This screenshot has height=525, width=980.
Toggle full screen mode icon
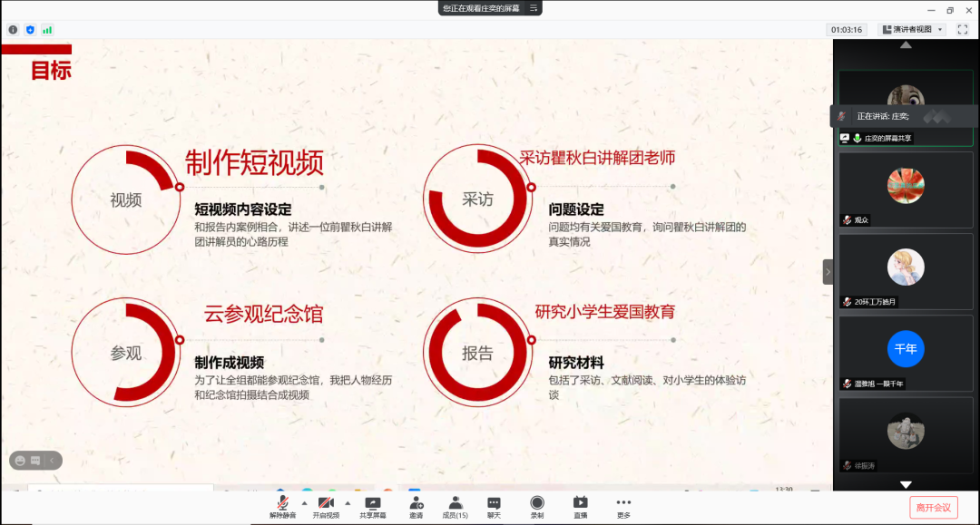coord(962,30)
